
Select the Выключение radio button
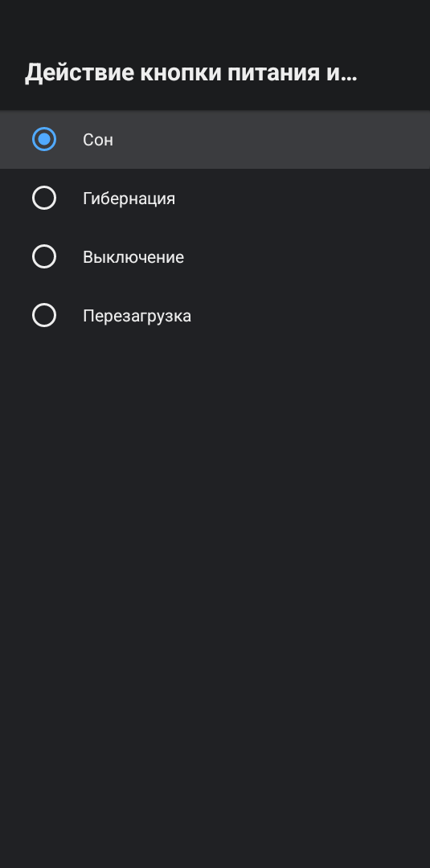click(44, 256)
